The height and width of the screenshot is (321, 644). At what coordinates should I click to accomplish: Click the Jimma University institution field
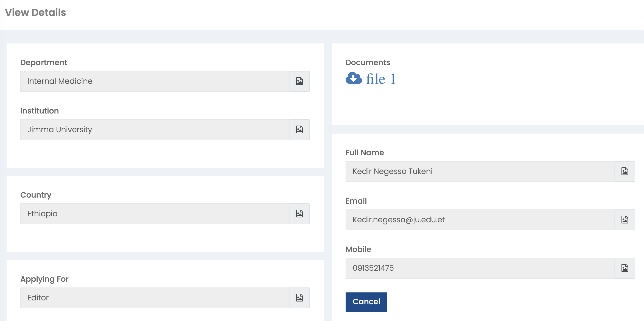[x=155, y=130]
